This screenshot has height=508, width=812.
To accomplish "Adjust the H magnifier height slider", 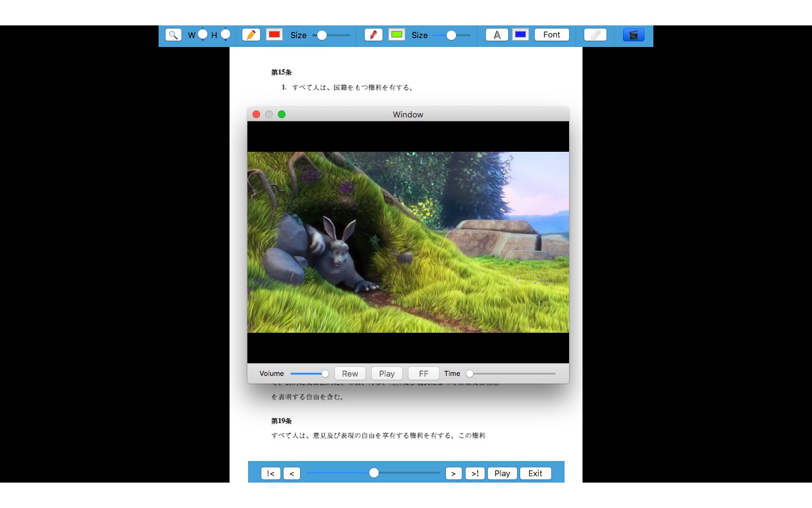I will coord(225,34).
